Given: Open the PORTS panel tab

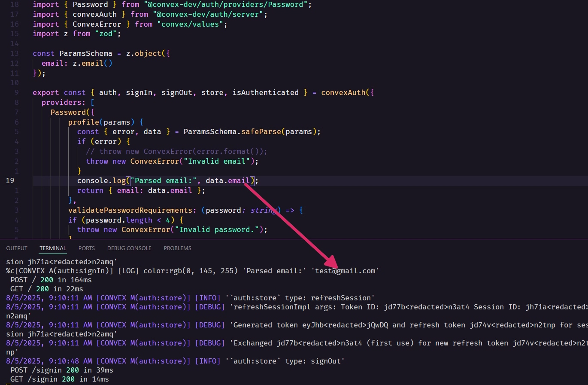Looking at the screenshot, I should [87, 248].
